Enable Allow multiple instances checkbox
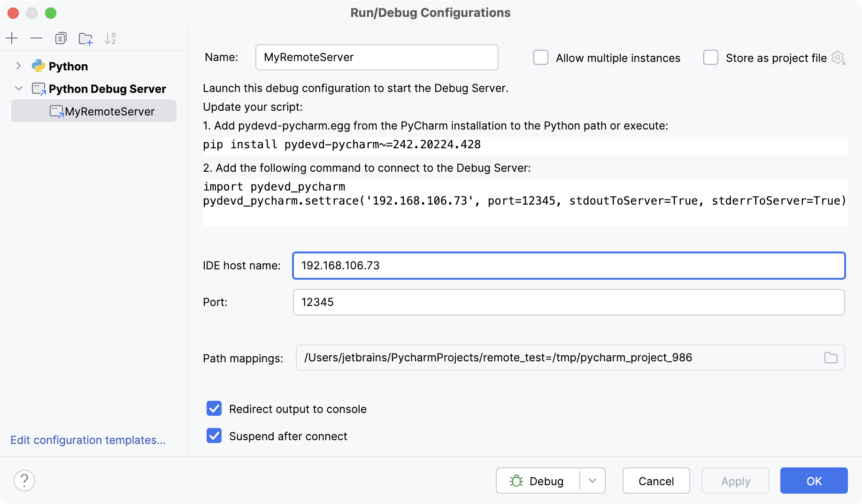Screen dimensions: 862x504 541,58
